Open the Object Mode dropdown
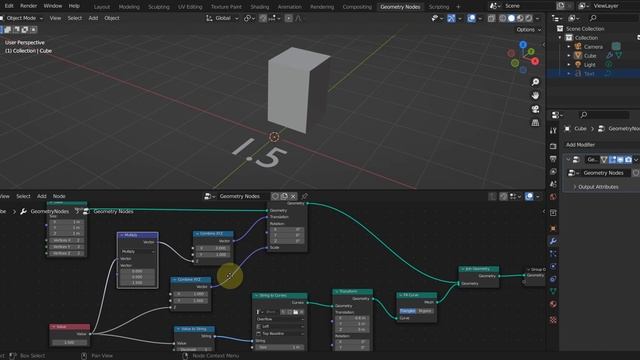The width and height of the screenshot is (640, 360). tap(21, 18)
